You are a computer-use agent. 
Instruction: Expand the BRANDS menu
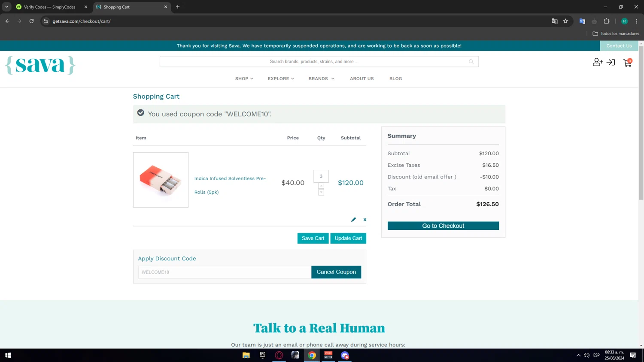point(321,79)
